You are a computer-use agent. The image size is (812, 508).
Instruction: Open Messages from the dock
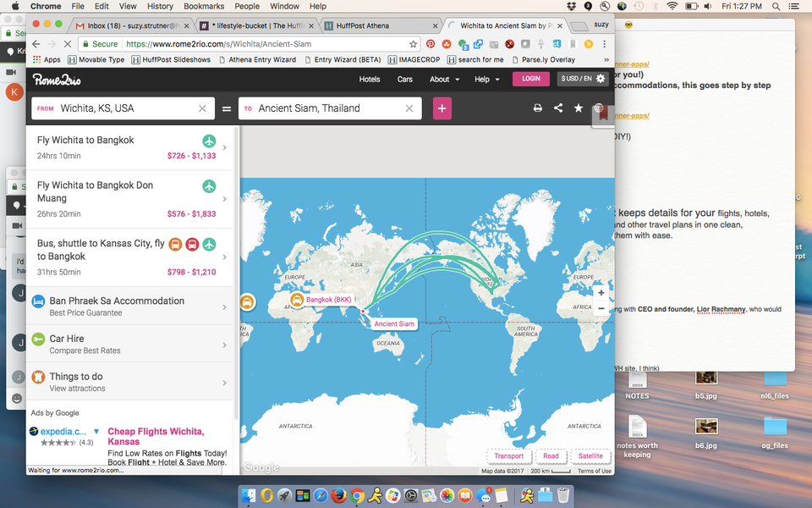(483, 495)
